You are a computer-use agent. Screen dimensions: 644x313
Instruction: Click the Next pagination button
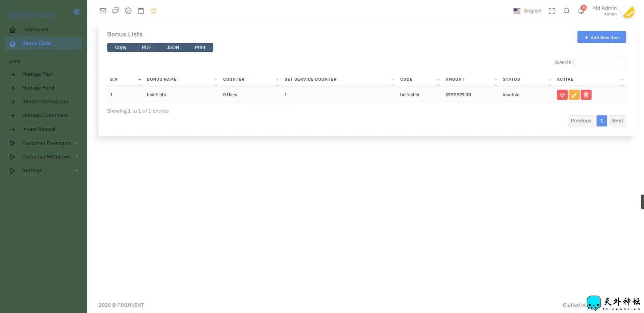click(x=617, y=121)
